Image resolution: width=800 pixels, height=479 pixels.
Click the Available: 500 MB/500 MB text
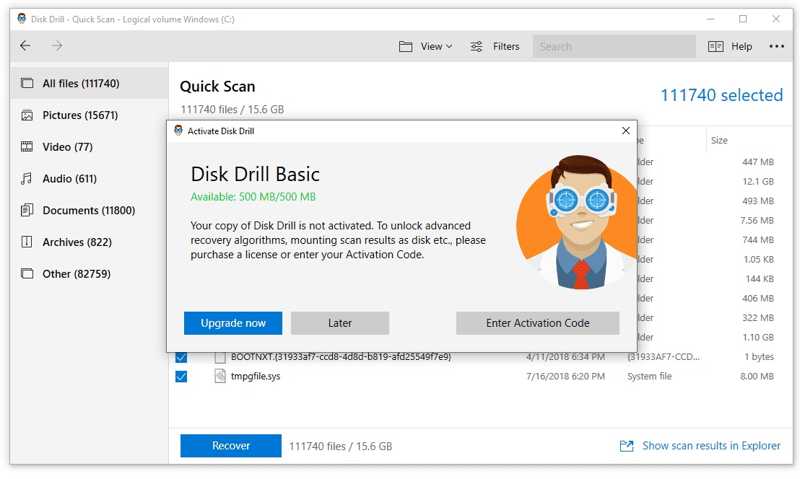[x=253, y=197]
